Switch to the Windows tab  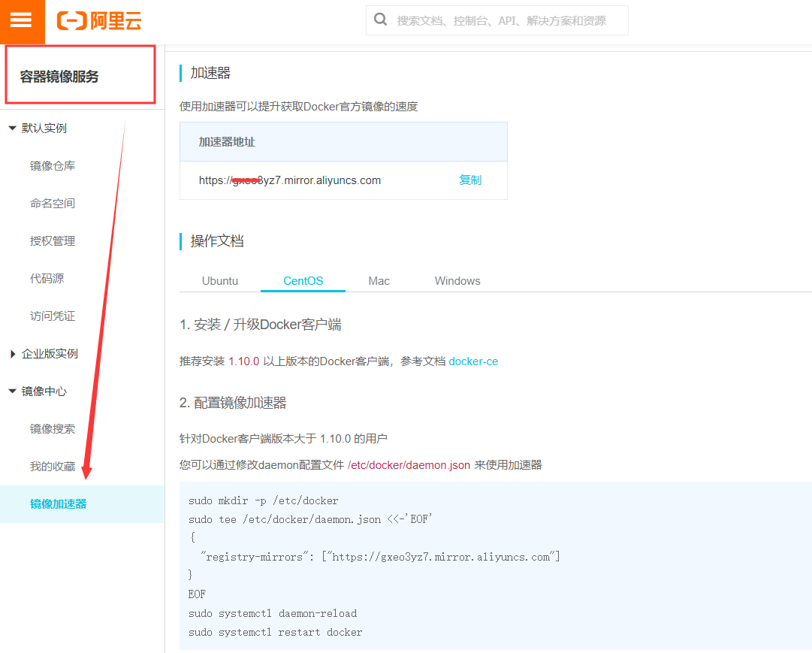457,281
